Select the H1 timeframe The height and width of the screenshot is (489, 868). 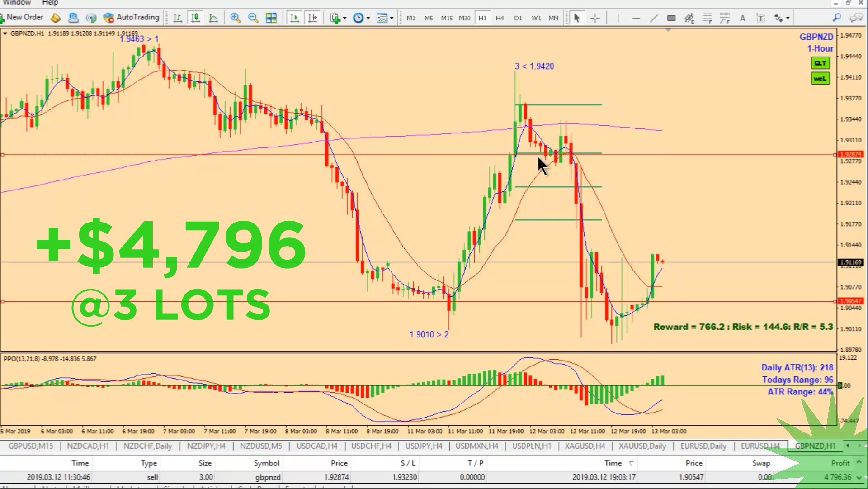point(482,18)
